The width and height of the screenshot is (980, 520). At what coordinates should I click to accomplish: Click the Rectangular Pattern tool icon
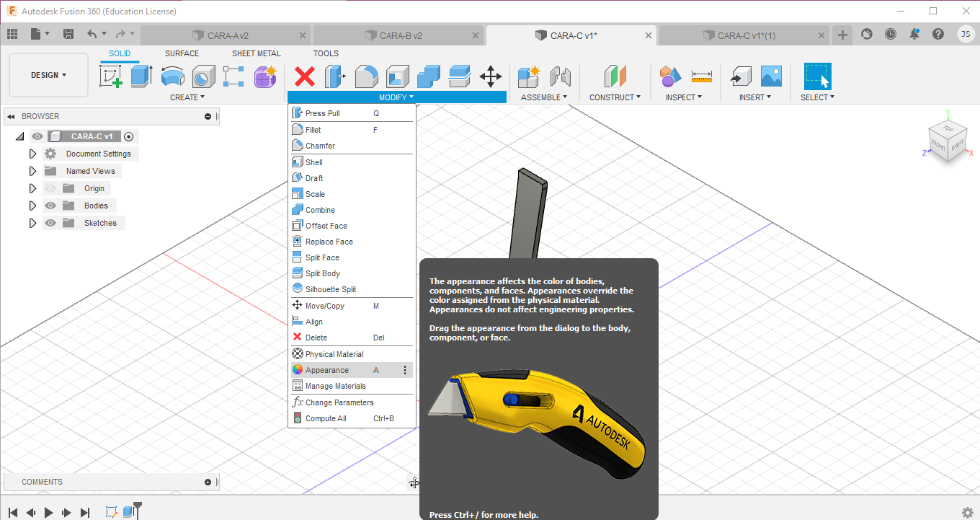(234, 76)
